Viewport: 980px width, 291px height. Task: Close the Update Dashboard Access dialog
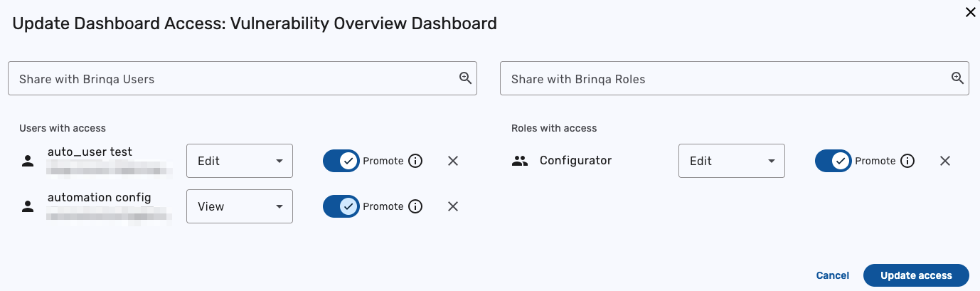[x=970, y=11]
